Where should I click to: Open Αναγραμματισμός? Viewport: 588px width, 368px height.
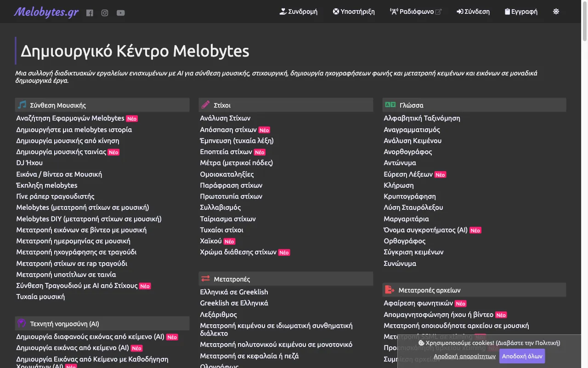(x=412, y=130)
